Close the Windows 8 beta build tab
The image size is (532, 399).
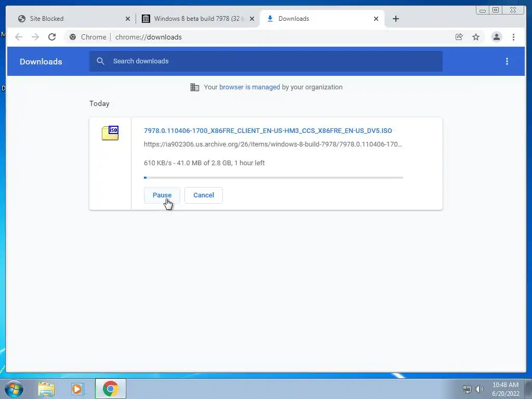click(252, 19)
